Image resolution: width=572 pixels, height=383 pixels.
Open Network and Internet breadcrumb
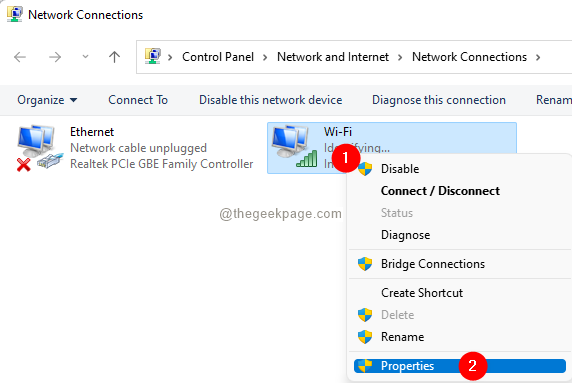[333, 57]
